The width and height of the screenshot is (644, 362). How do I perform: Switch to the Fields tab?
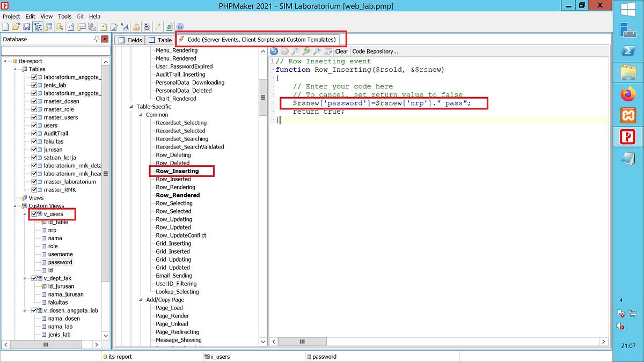pos(130,40)
